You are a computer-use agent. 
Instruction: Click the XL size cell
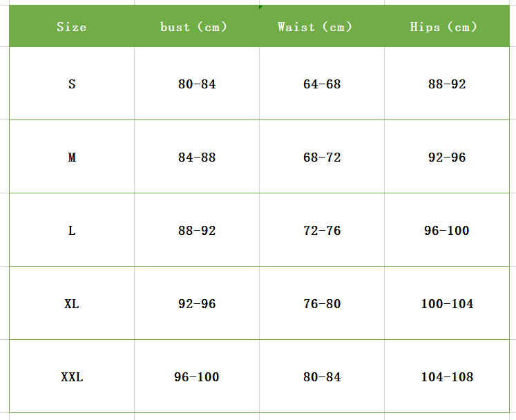click(72, 304)
